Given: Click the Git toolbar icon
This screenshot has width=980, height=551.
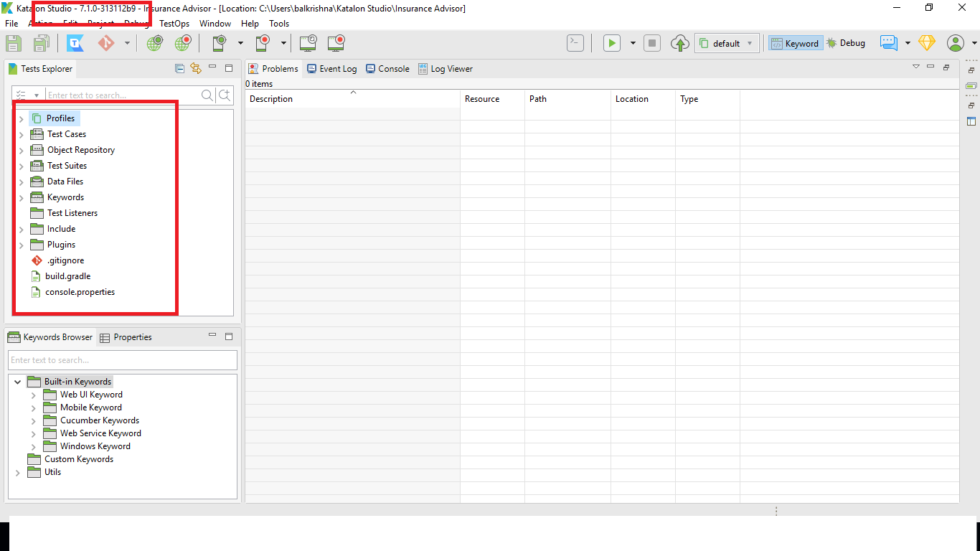Looking at the screenshot, I should [x=106, y=43].
